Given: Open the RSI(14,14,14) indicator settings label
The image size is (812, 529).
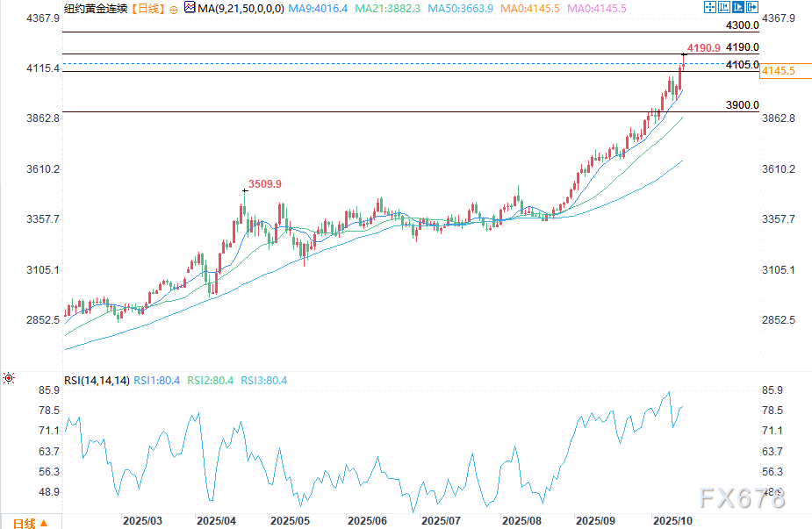Looking at the screenshot, I should 97,381.
